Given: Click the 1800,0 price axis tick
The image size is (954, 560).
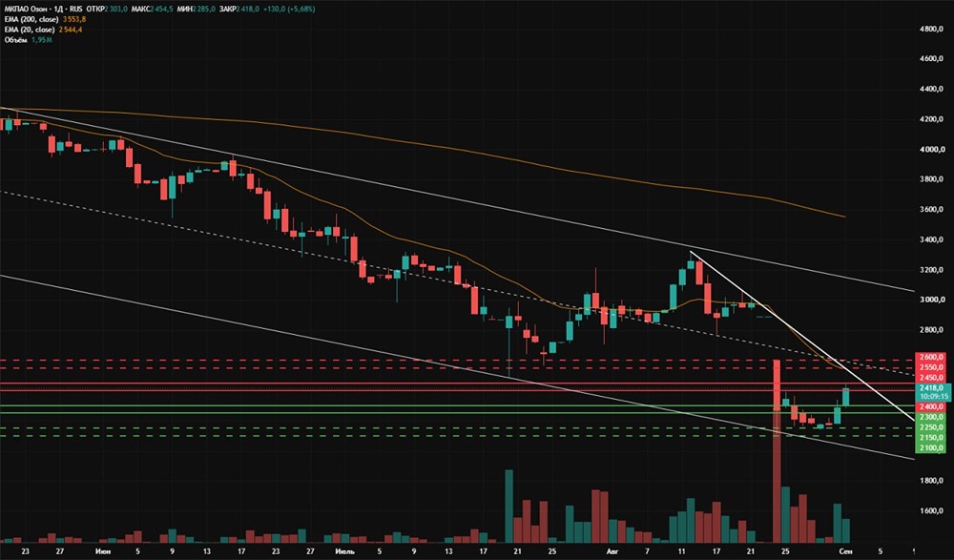Looking at the screenshot, I should tap(931, 481).
